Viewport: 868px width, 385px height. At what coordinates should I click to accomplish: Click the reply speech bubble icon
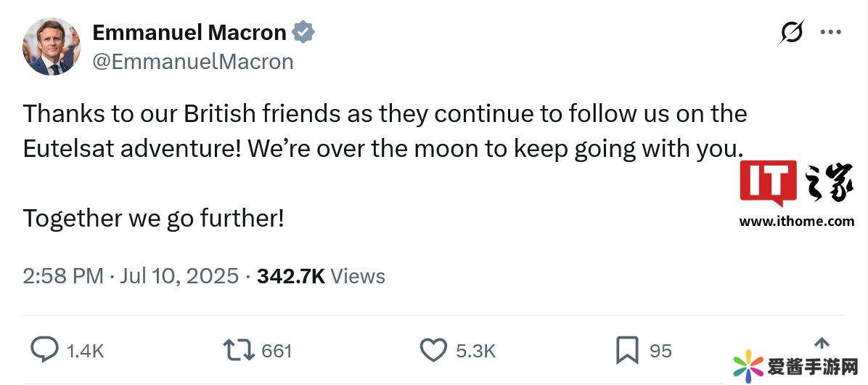click(x=44, y=351)
